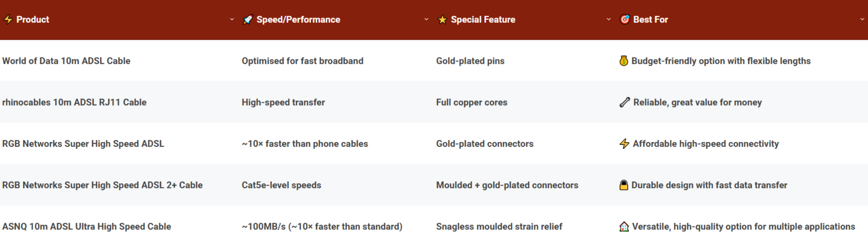The width and height of the screenshot is (868, 246).
Task: Click the wrench icon beside Reliable, great value
Action: click(x=624, y=102)
